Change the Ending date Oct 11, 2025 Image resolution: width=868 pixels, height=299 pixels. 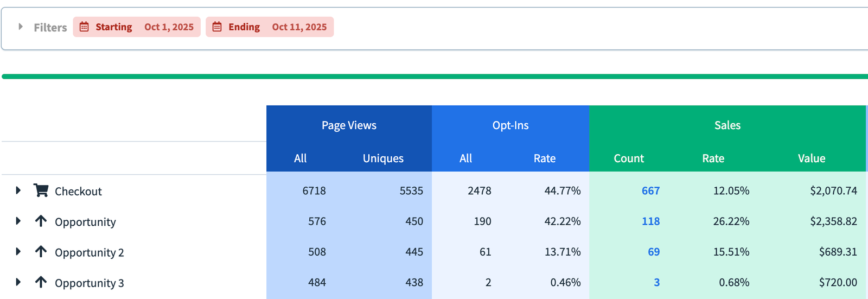click(x=299, y=27)
